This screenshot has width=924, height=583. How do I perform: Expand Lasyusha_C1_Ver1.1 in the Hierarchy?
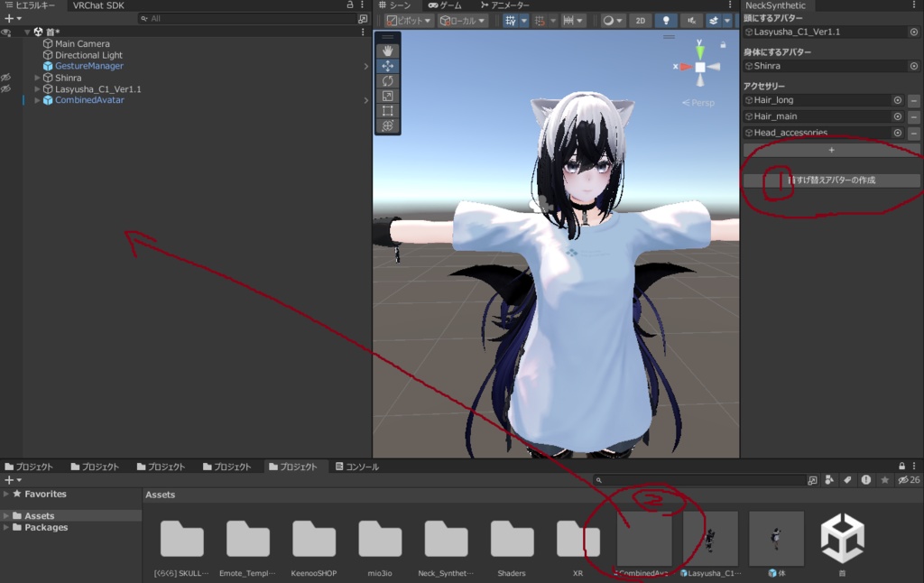tap(37, 89)
